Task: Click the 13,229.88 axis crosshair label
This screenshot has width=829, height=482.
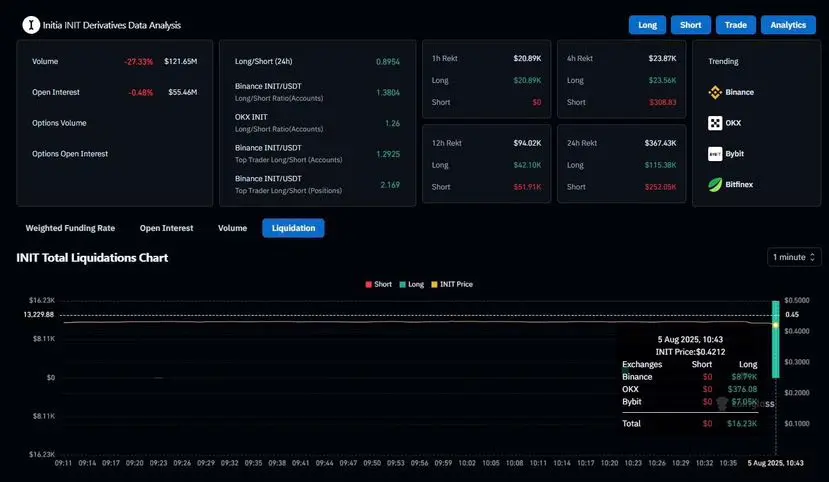Action: (x=39, y=314)
